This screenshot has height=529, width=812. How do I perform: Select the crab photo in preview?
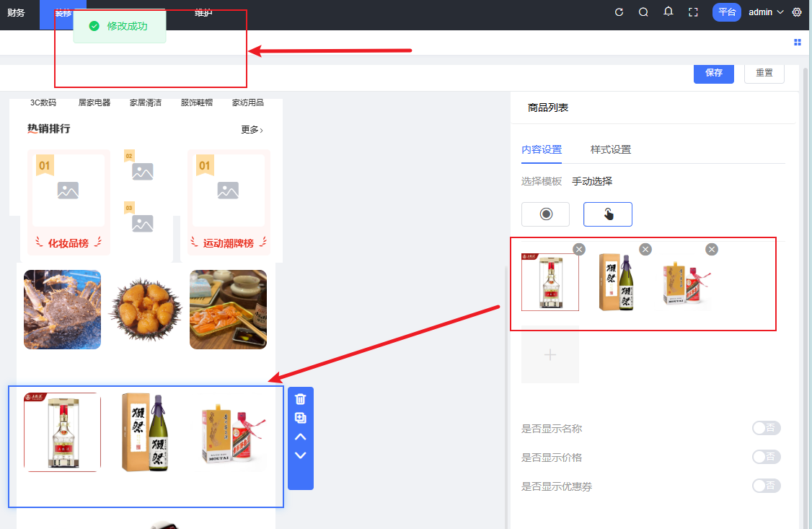coord(62,310)
